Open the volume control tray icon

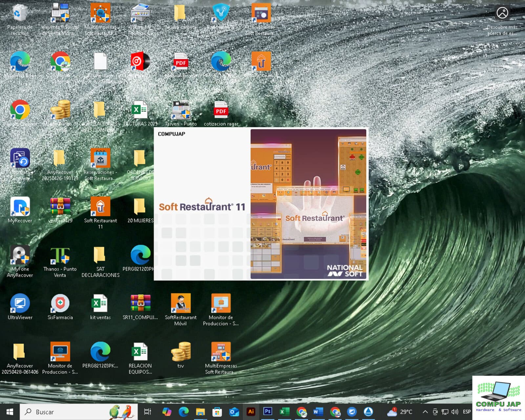[x=455, y=412]
